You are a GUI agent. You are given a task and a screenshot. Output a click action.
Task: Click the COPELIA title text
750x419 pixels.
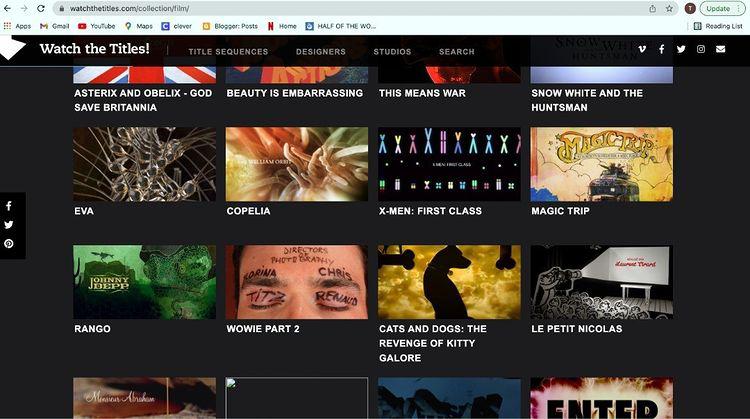(x=248, y=211)
